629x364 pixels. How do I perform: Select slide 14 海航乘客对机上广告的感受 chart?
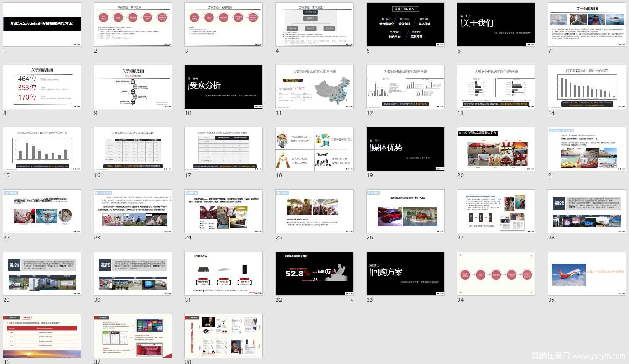point(587,87)
